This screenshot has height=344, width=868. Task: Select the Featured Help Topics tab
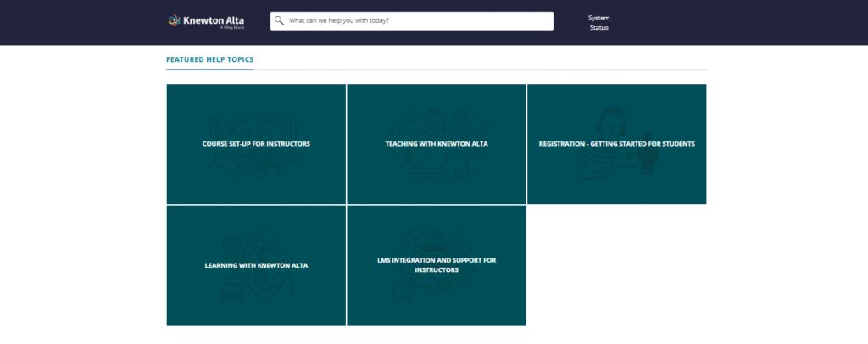tap(210, 59)
